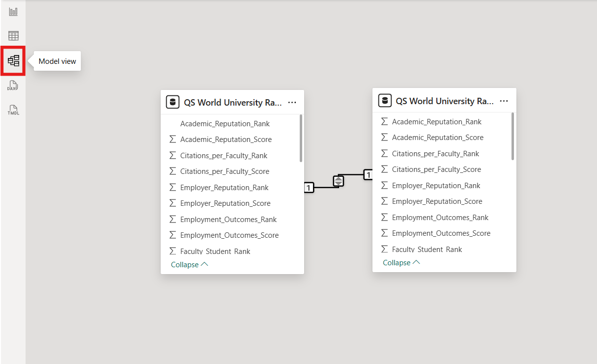
Task: Open the Table view
Action: point(12,35)
